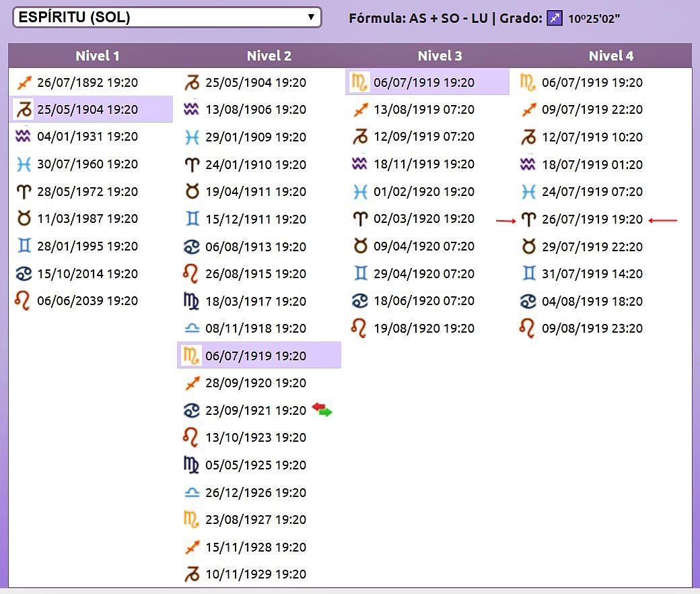
Task: Click the Sagittarius icon beside Grado
Action: [x=554, y=18]
